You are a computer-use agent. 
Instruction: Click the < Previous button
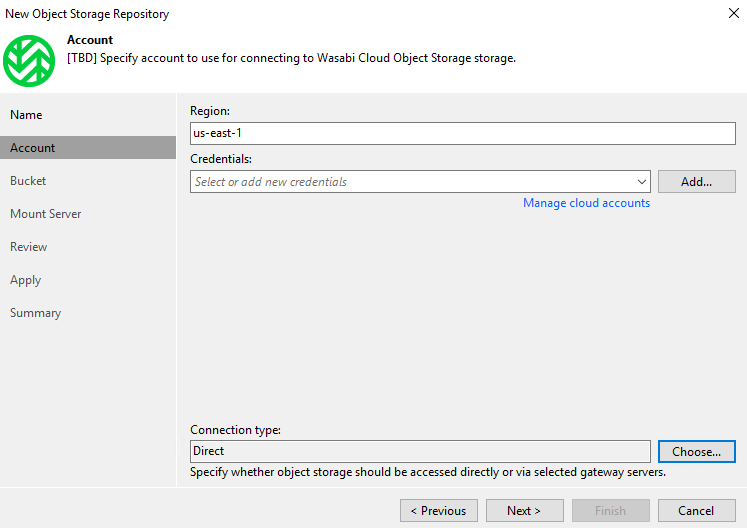coord(439,511)
